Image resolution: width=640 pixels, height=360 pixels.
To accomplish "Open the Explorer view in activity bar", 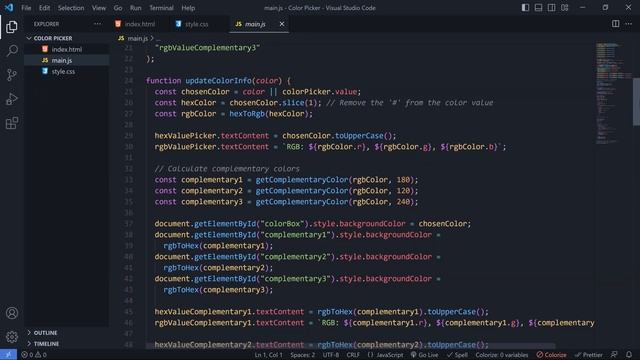I will coord(12,27).
